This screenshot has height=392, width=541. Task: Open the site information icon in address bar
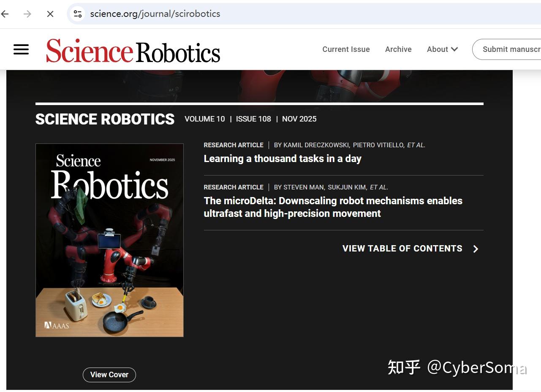coord(77,14)
